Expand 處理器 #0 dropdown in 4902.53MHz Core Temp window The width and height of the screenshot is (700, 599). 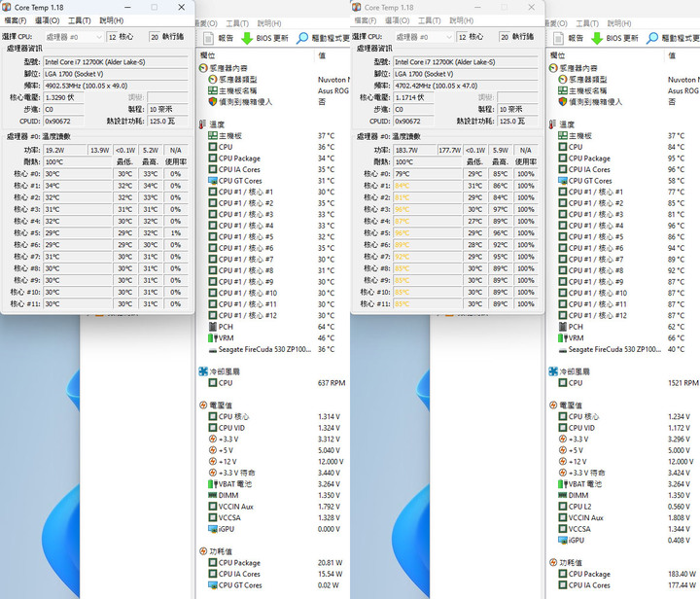tap(74, 37)
